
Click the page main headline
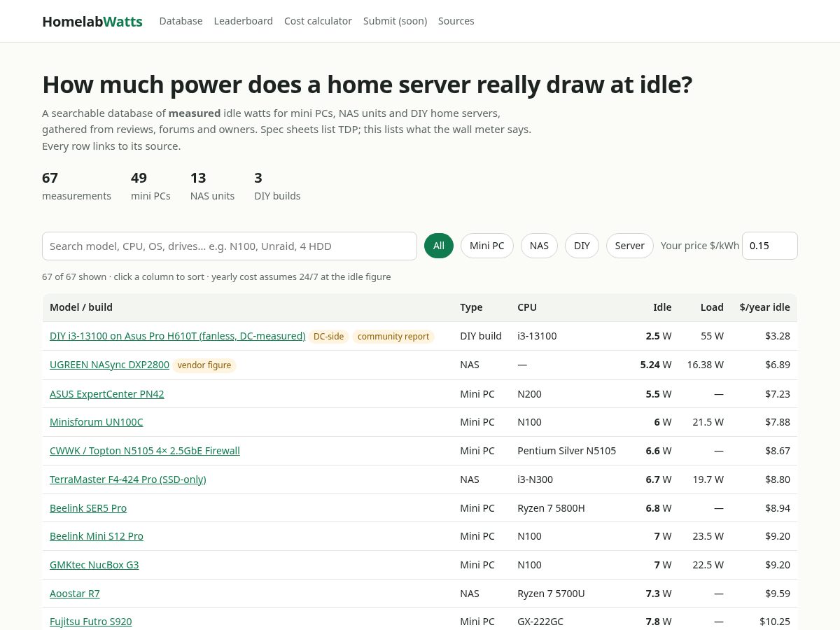point(367,85)
